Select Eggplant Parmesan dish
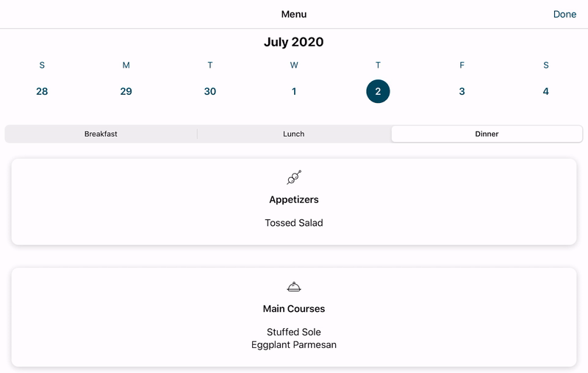This screenshot has height=373, width=588. click(x=293, y=345)
